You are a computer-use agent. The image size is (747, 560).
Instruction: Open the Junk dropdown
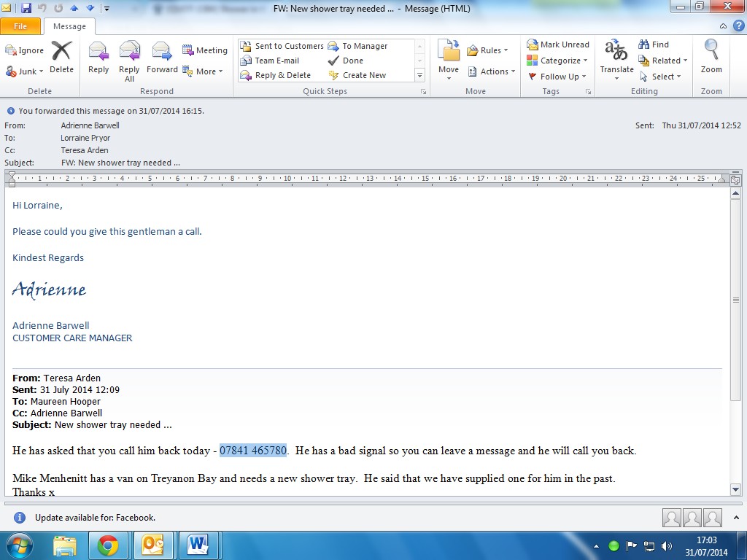[x=25, y=71]
